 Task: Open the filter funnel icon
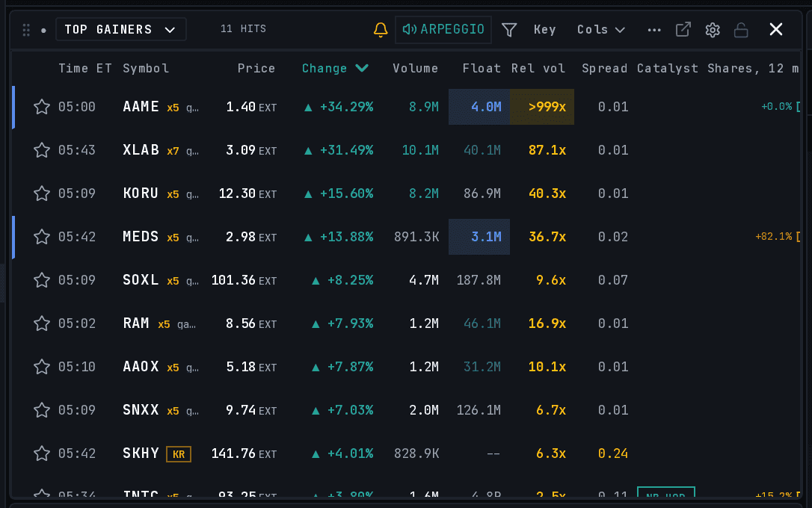[x=509, y=29]
